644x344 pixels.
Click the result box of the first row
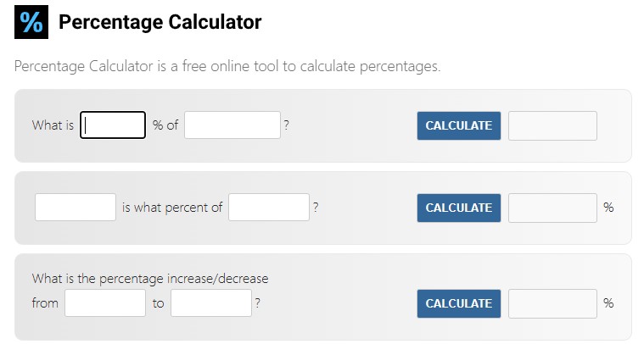point(552,125)
